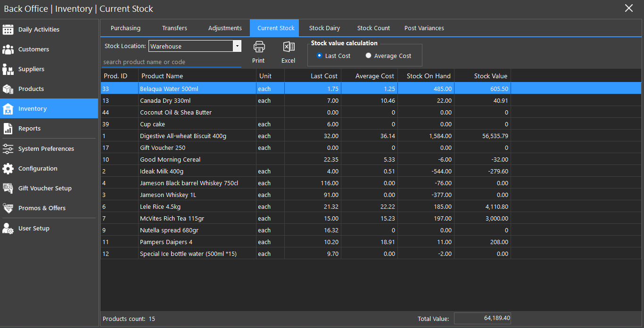Screen dimensions: 644x328
Task: Open Gift Voucher Setup in sidebar
Action: click(x=45, y=189)
